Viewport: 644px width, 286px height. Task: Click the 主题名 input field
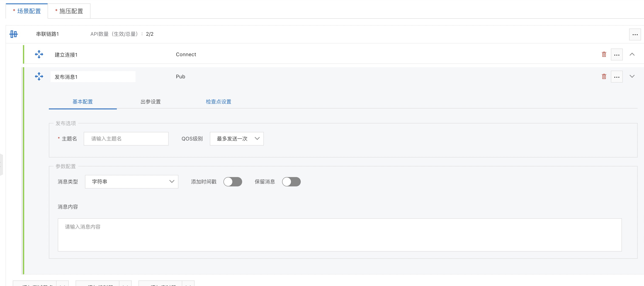126,139
